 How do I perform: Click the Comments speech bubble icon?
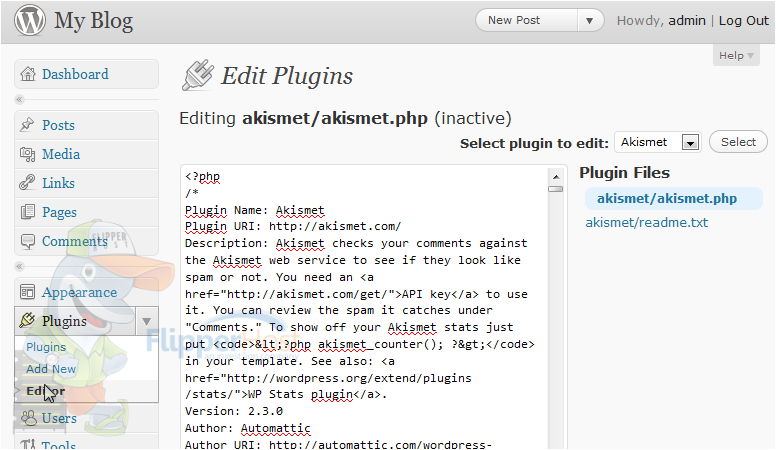(x=28, y=242)
